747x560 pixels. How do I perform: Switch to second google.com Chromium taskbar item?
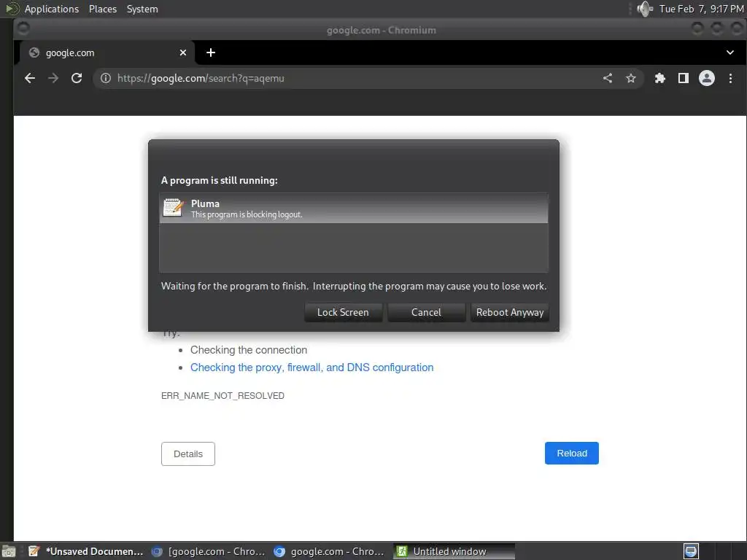click(330, 551)
